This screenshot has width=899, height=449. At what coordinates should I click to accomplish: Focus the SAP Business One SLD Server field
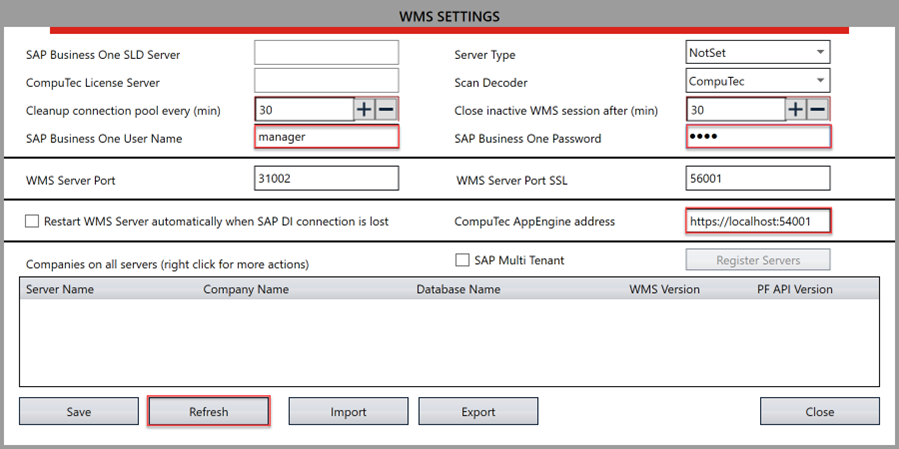(326, 53)
